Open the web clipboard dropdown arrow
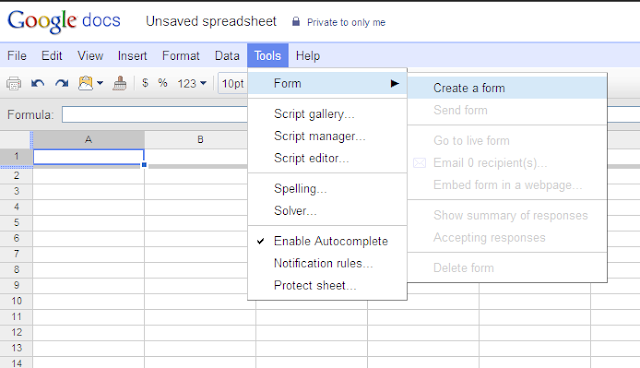Screen dimensions: 640x368 pyautogui.click(x=100, y=83)
